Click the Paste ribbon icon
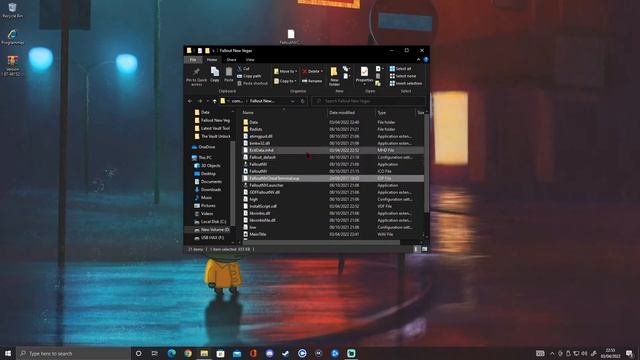 pyautogui.click(x=229, y=74)
